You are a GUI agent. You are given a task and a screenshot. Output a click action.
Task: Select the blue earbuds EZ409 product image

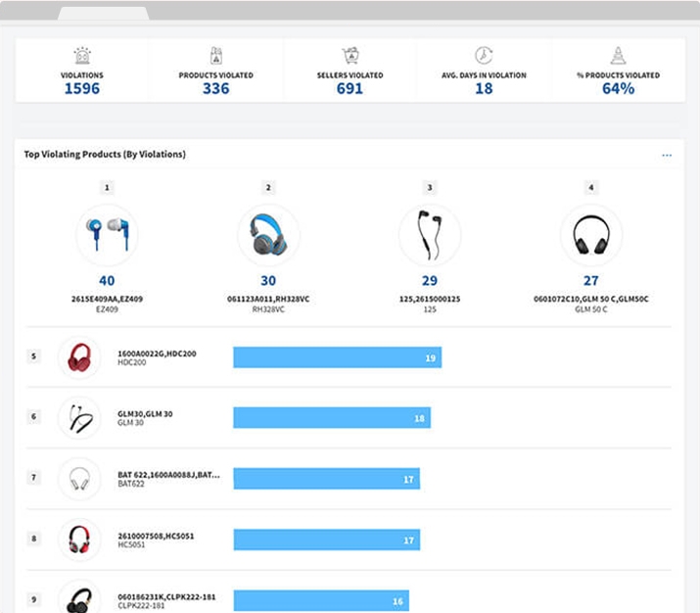click(107, 236)
